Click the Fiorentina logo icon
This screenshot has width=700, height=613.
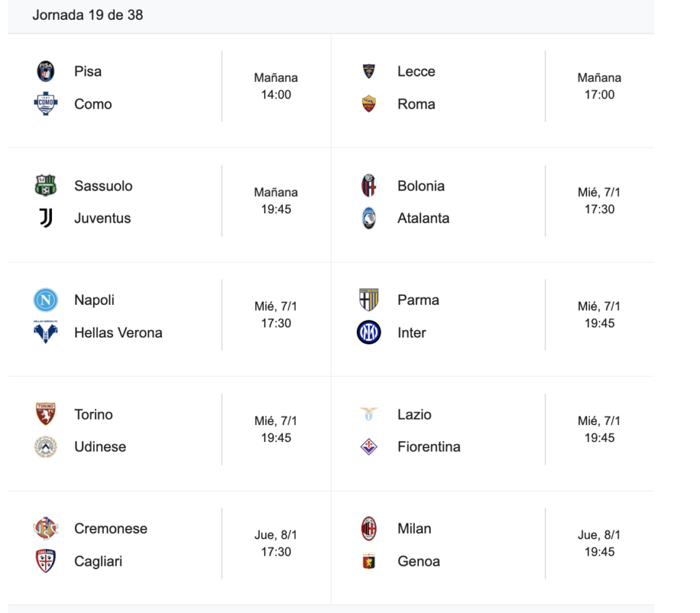369,447
